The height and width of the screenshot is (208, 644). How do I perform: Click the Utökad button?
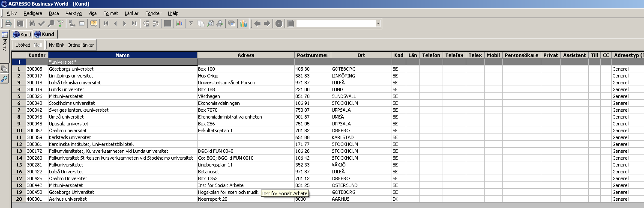[x=23, y=45]
